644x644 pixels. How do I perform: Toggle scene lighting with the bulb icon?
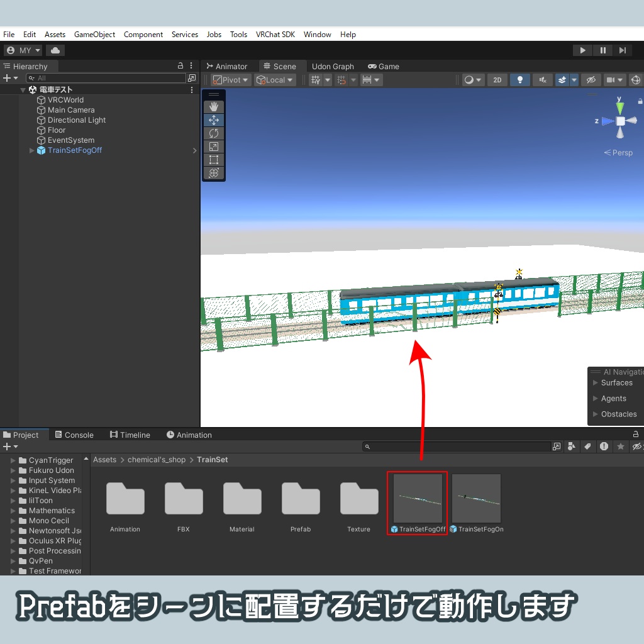[519, 79]
